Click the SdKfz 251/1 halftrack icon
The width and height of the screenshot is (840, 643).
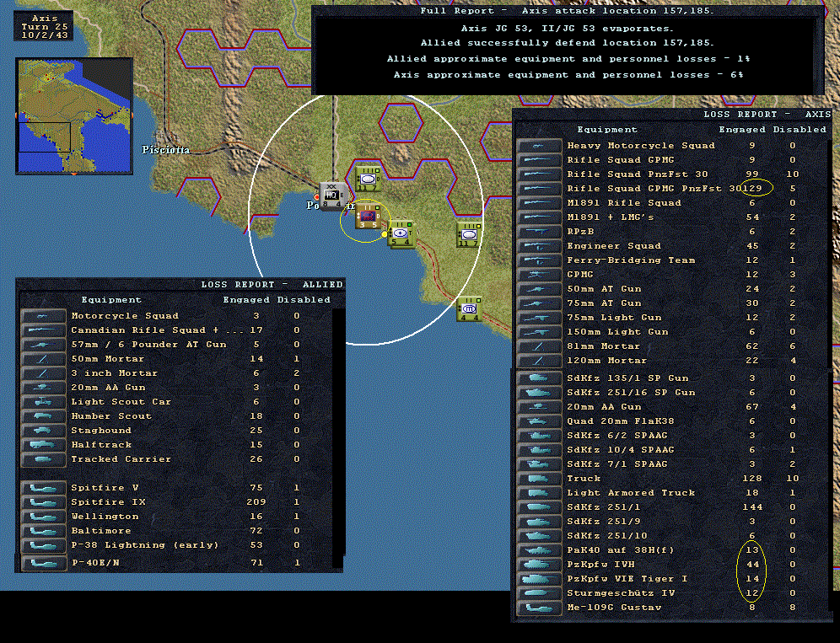click(538, 507)
